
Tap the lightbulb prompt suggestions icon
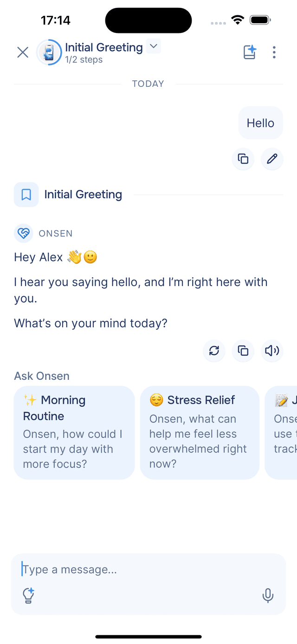pyautogui.click(x=28, y=596)
